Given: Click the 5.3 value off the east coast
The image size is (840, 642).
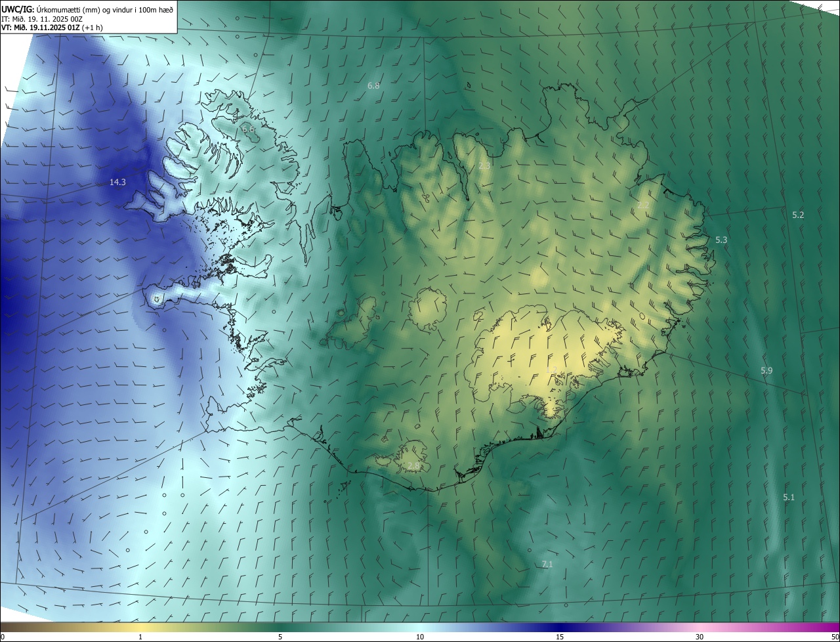Looking at the screenshot, I should pyautogui.click(x=721, y=240).
